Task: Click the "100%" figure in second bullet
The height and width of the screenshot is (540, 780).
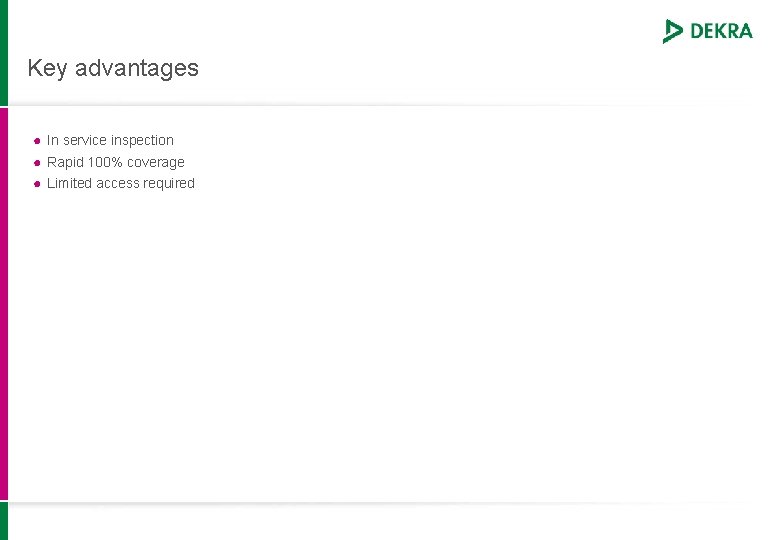Action: pos(105,162)
